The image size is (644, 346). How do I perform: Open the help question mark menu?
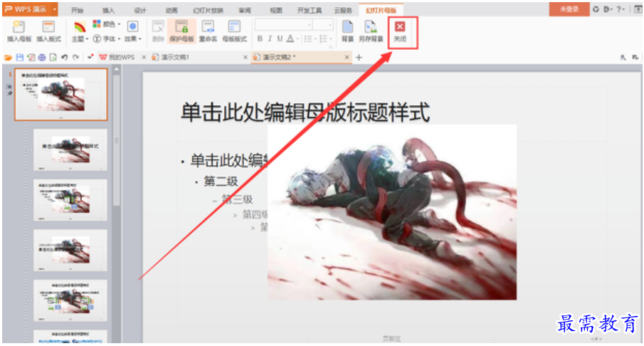pyautogui.click(x=621, y=9)
